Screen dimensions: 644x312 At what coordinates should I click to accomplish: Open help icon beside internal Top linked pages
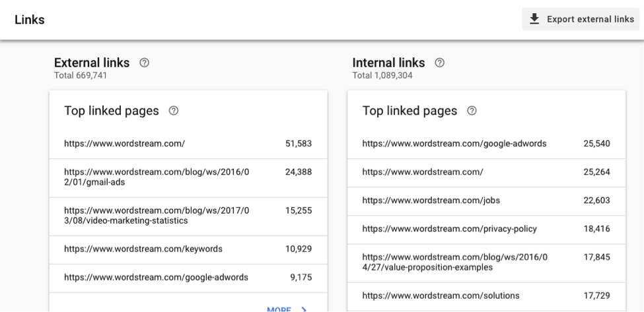(472, 111)
